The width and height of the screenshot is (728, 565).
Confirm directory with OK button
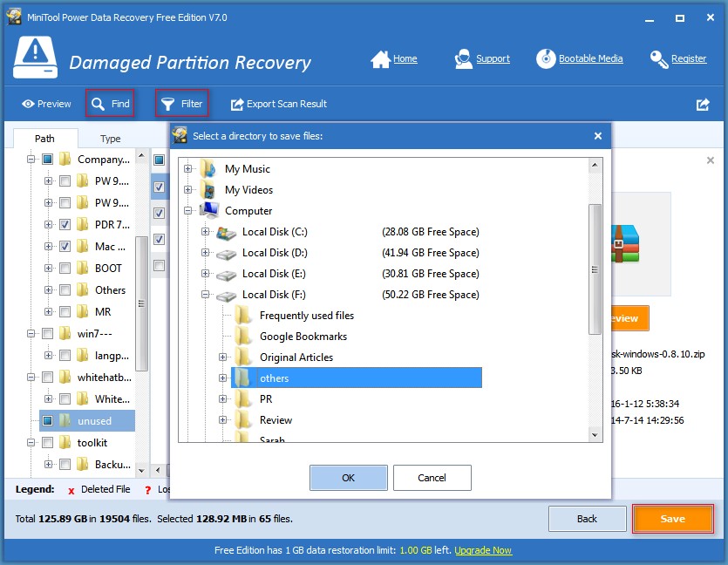pos(348,478)
